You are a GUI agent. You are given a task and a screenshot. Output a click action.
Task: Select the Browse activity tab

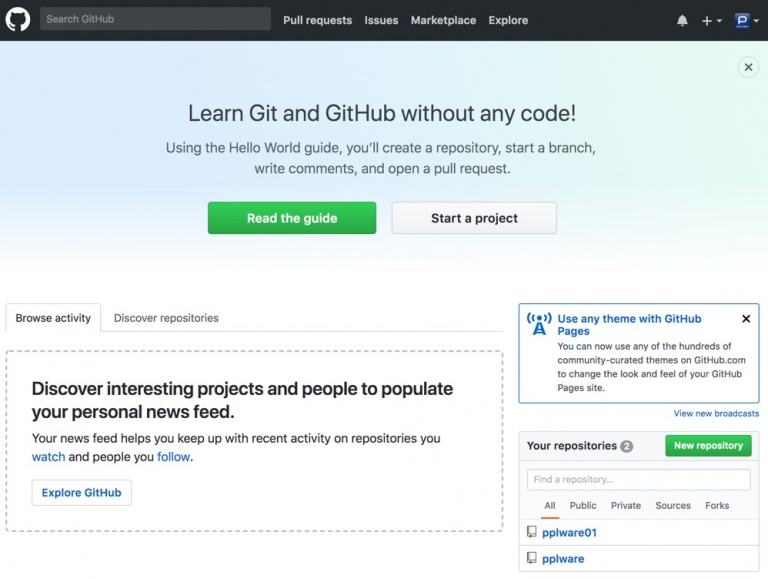click(53, 318)
